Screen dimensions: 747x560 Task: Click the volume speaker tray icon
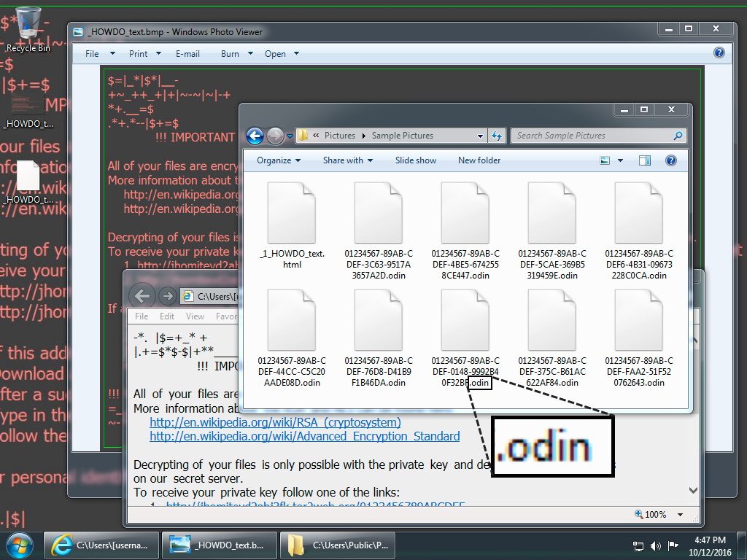click(x=656, y=545)
